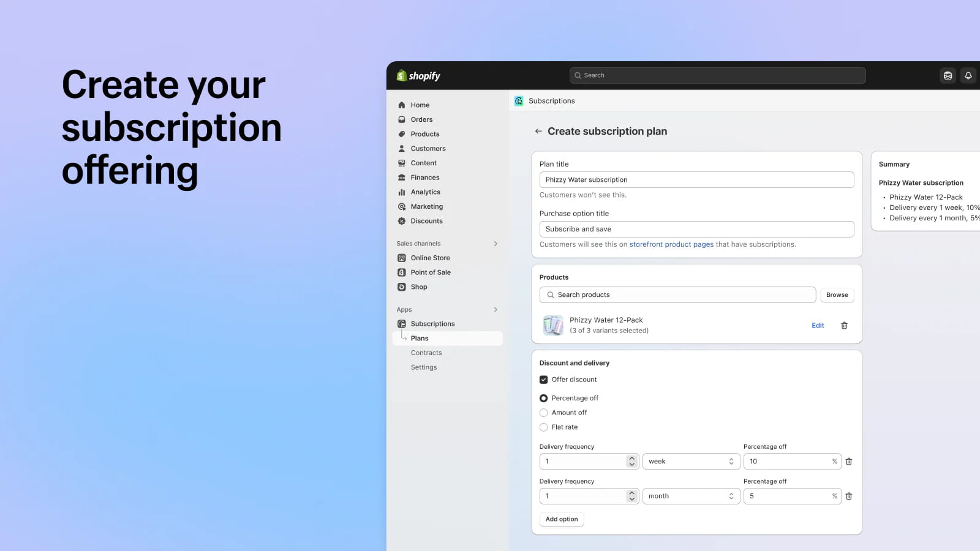Open the Contracts subitem

click(x=426, y=353)
